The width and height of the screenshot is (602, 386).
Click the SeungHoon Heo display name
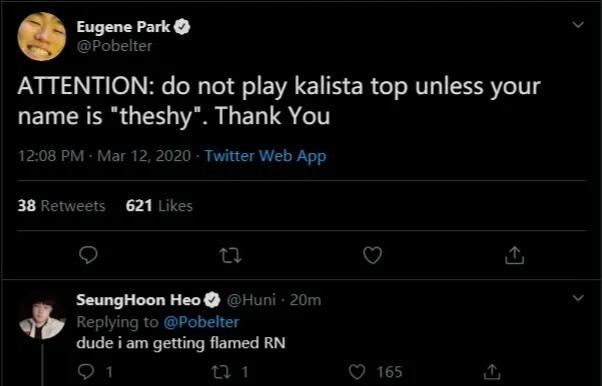pyautogui.click(x=138, y=300)
